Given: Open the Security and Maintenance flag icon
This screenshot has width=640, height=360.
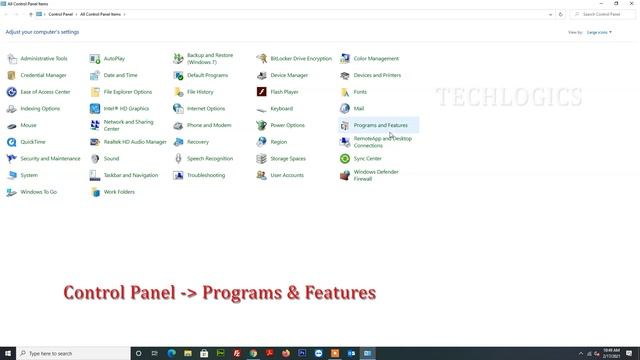Looking at the screenshot, I should pos(12,159).
